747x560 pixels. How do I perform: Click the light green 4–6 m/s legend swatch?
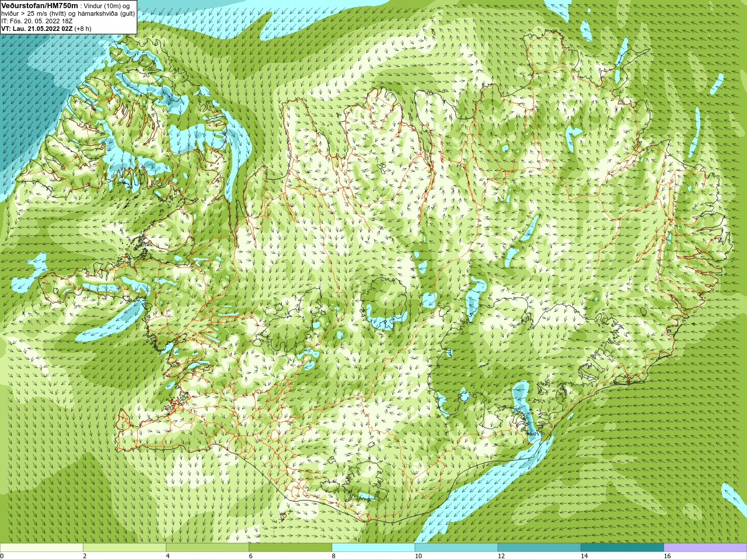click(x=207, y=548)
